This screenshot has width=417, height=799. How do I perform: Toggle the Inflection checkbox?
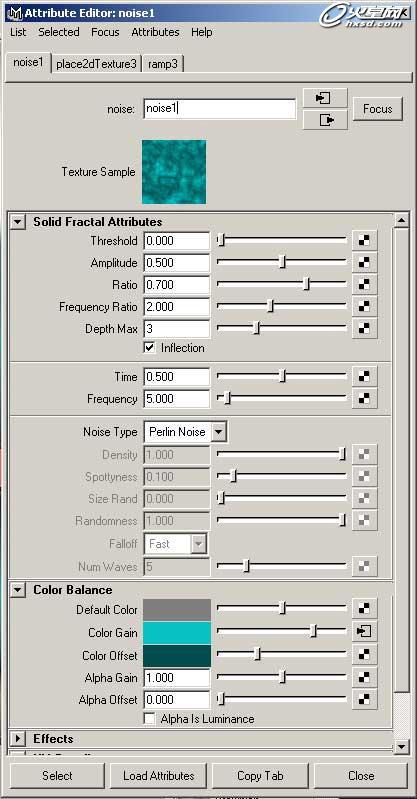pos(150,348)
